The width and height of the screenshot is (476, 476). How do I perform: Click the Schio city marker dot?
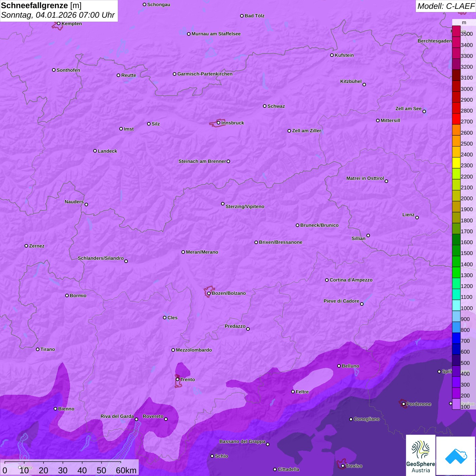coord(212,456)
